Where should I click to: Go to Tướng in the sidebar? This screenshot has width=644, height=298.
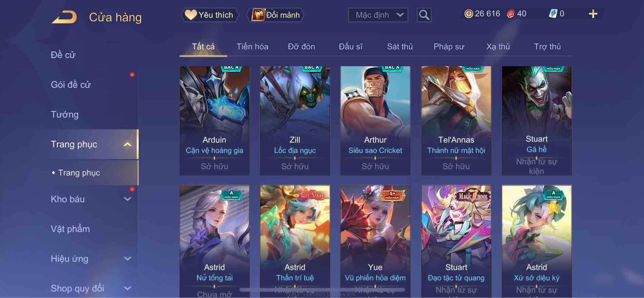[x=65, y=114]
